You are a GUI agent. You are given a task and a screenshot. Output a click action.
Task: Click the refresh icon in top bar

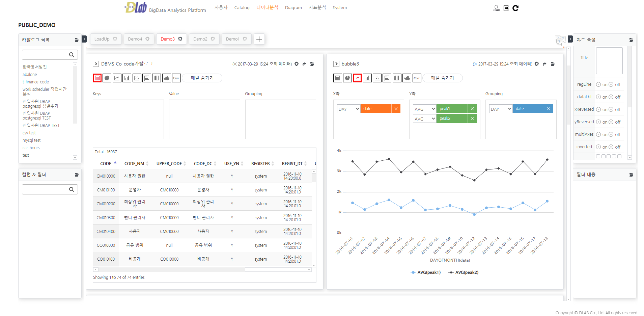click(515, 8)
